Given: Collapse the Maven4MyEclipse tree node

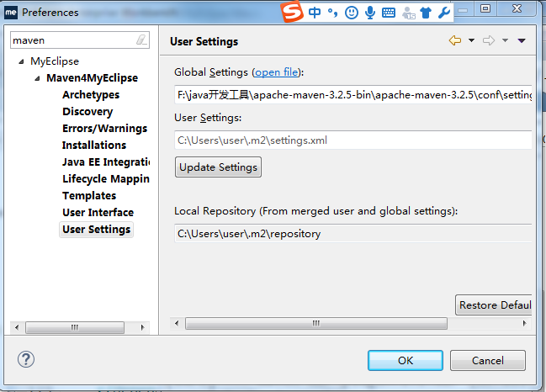Looking at the screenshot, I should (37, 78).
